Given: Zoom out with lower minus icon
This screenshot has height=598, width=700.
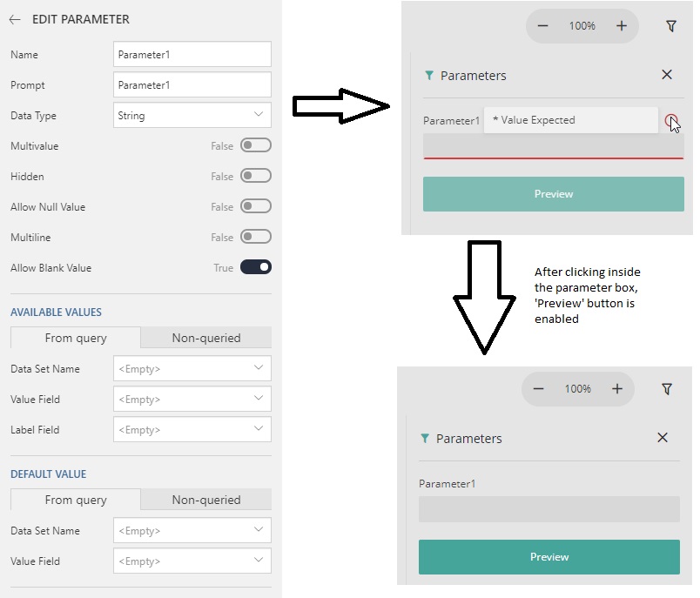Looking at the screenshot, I should click(x=538, y=389).
